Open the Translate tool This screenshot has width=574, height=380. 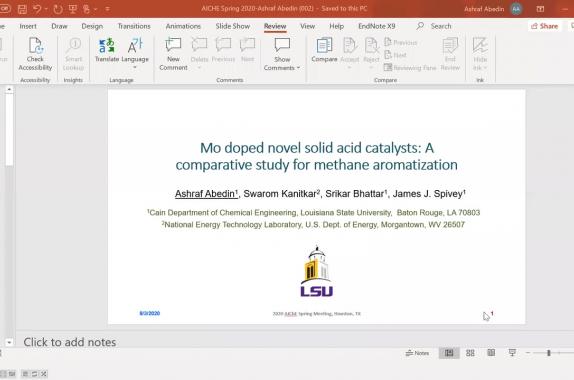[107, 49]
